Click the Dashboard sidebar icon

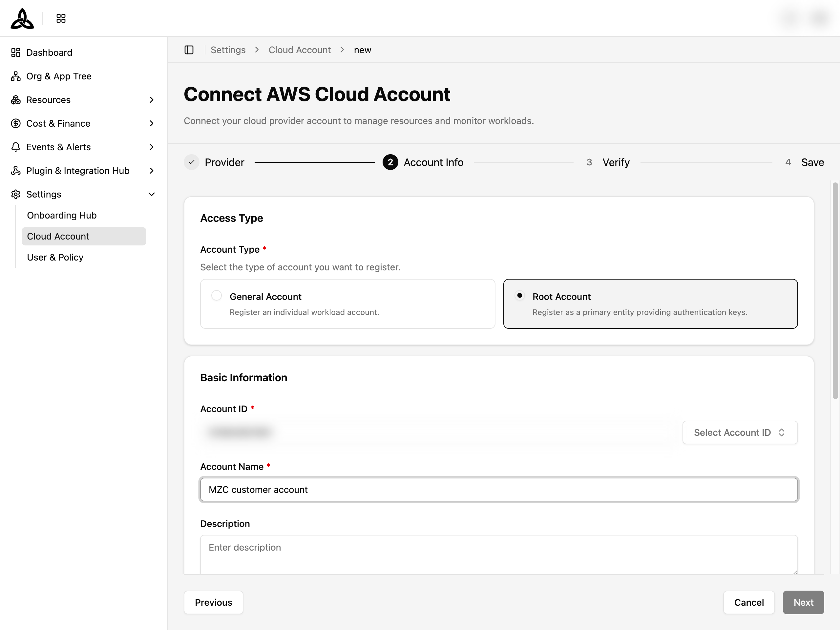pyautogui.click(x=15, y=52)
